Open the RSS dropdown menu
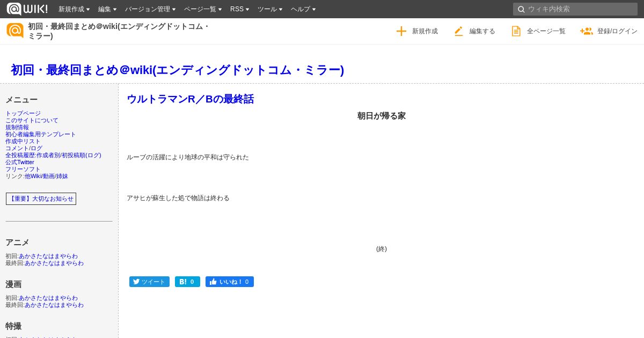 point(240,9)
